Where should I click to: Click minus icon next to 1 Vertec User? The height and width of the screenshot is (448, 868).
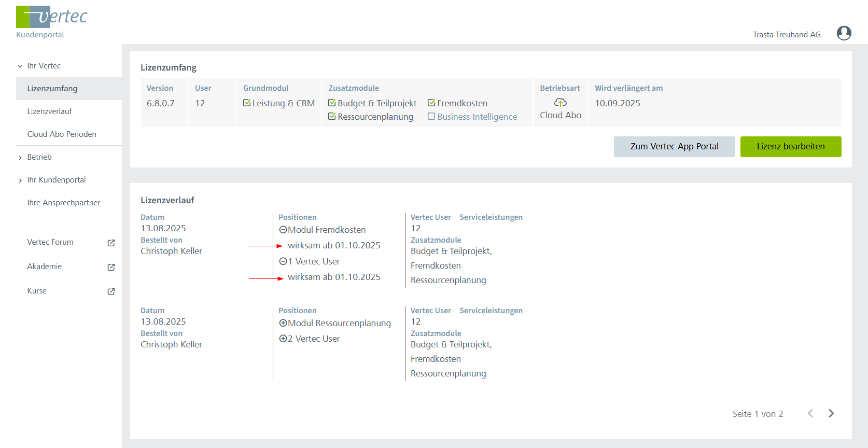[283, 261]
